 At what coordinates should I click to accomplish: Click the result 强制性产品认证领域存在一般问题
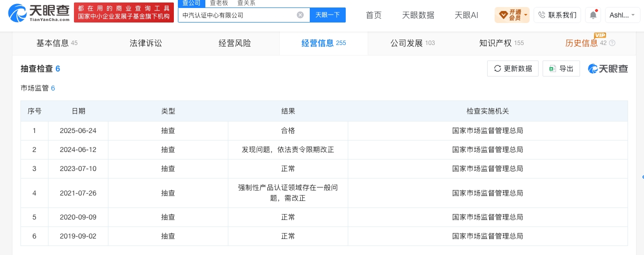tap(288, 193)
